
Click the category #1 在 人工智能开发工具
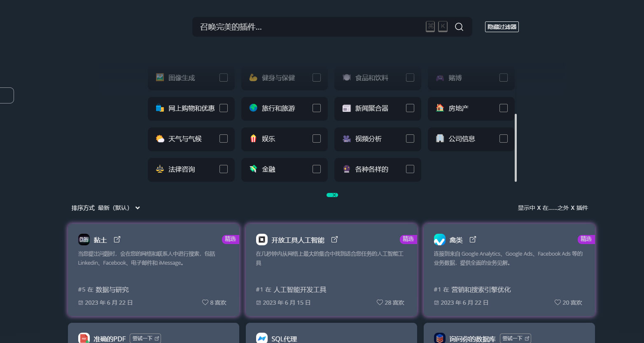(x=291, y=289)
